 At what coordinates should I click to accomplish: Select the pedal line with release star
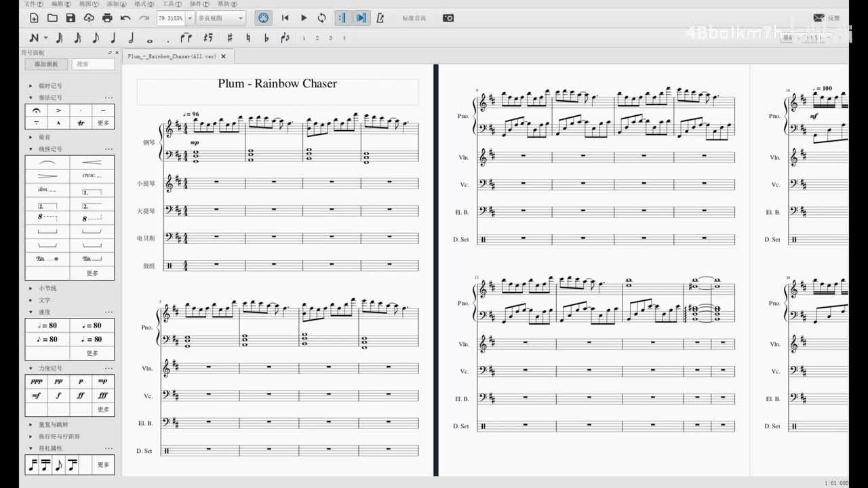(47, 259)
